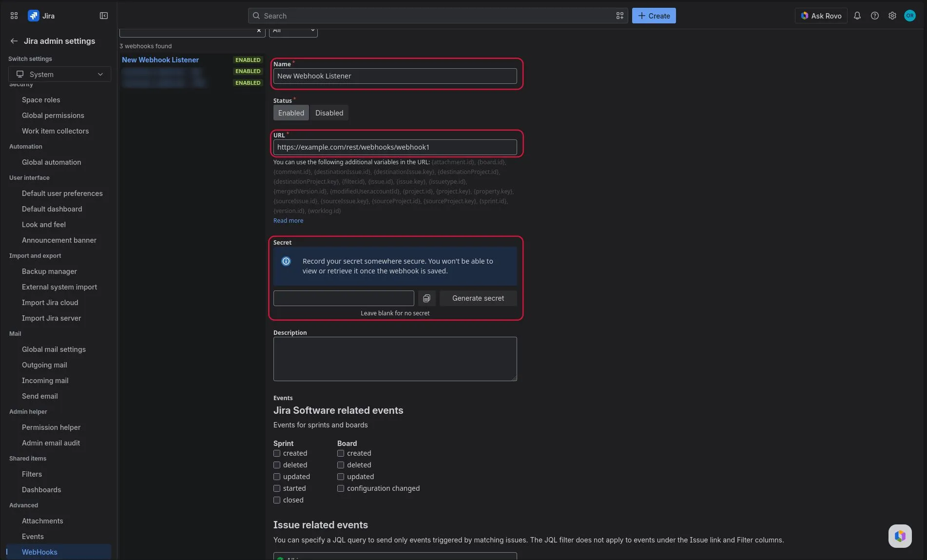
Task: Open Global automation
Action: [52, 162]
